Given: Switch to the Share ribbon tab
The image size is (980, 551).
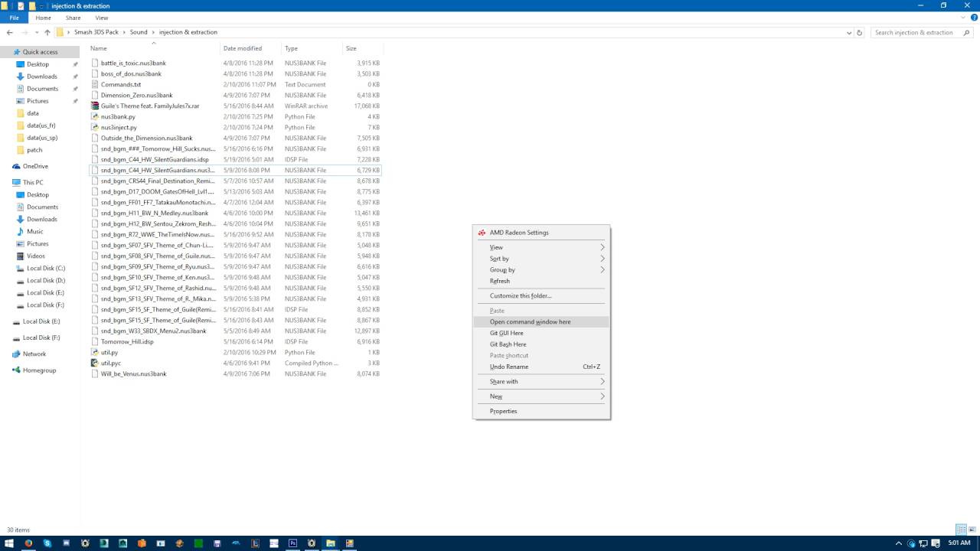Looking at the screenshot, I should 73,18.
